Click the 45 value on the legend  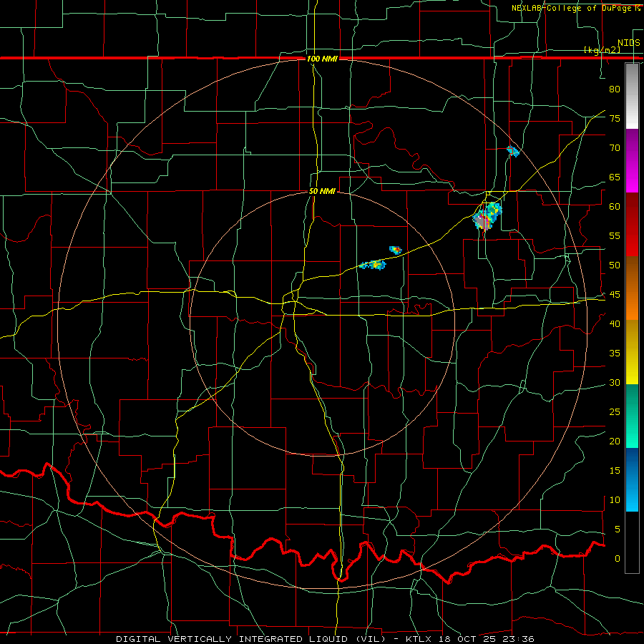tap(615, 295)
